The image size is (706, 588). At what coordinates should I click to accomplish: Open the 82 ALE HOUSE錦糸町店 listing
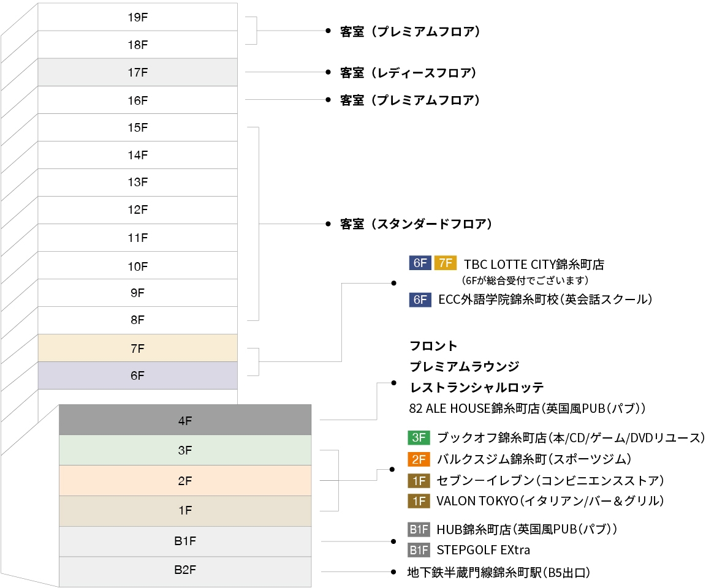point(528,408)
